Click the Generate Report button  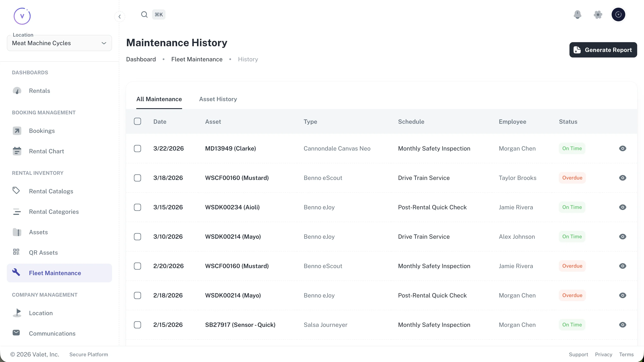pyautogui.click(x=603, y=50)
